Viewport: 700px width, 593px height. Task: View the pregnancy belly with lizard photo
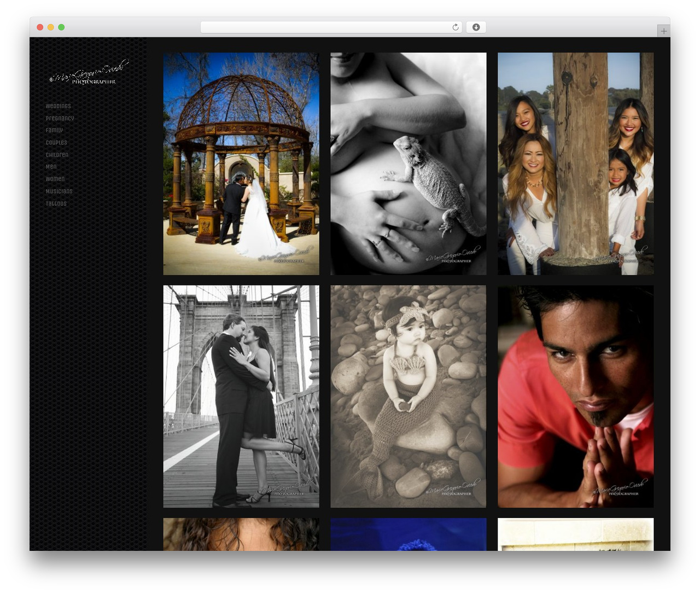coord(409,164)
